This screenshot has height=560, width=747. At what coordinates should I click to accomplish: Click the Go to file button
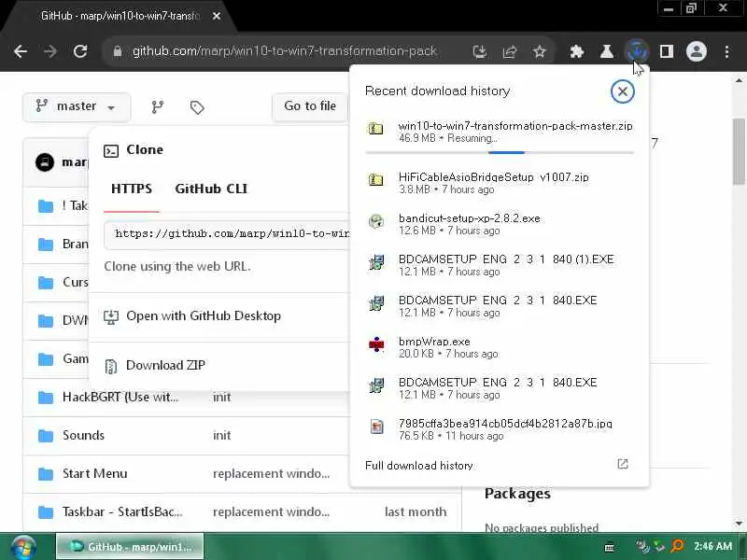(310, 106)
